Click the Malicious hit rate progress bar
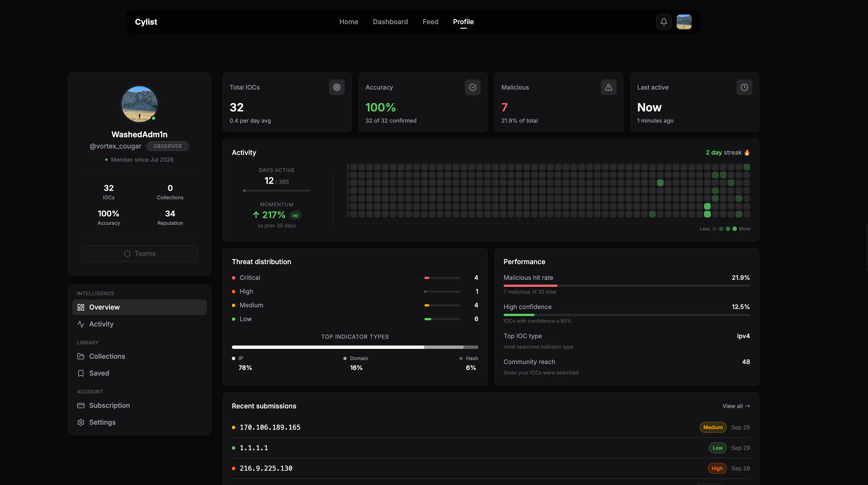868x485 pixels. pos(626,286)
